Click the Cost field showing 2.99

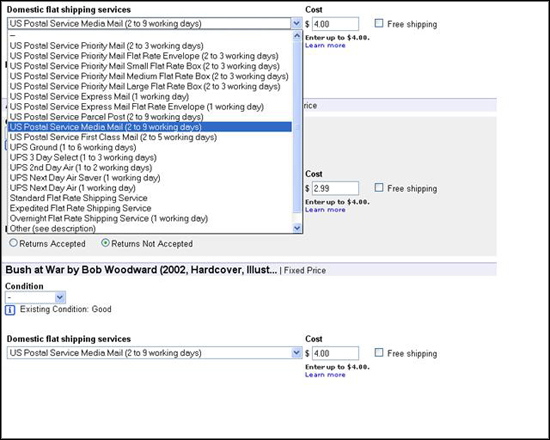point(335,188)
